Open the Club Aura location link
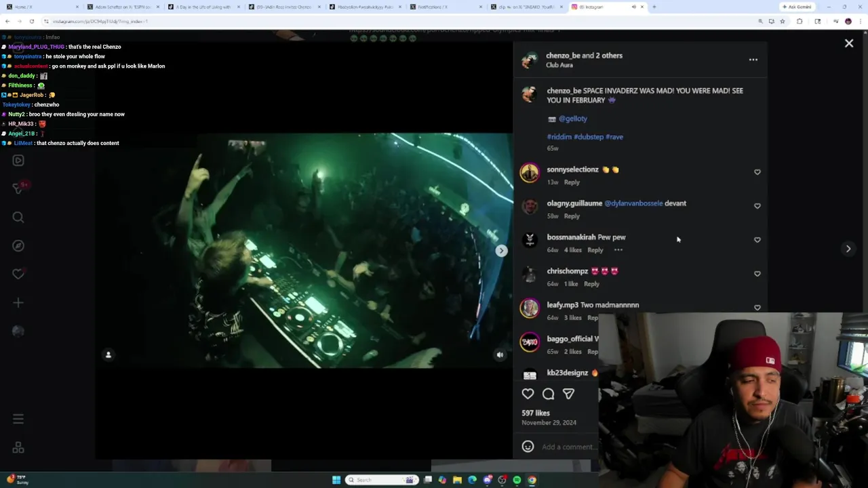Screen dimensions: 868x488 pos(559,65)
